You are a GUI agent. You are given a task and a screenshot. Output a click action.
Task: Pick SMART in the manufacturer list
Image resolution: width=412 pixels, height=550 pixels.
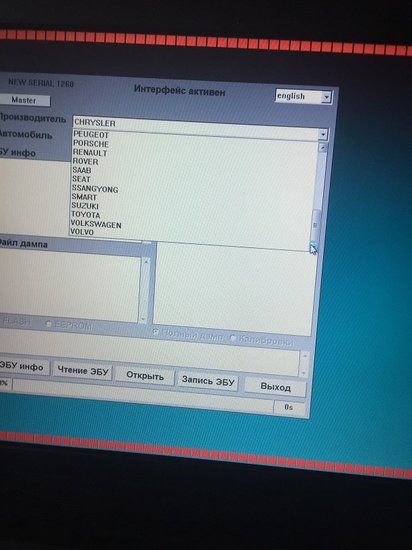pos(84,197)
